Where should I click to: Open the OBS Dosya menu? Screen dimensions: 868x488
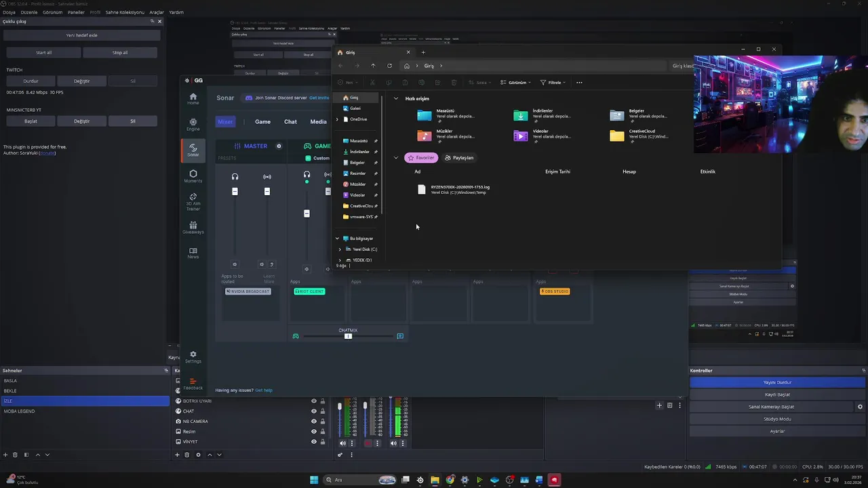tap(9, 12)
